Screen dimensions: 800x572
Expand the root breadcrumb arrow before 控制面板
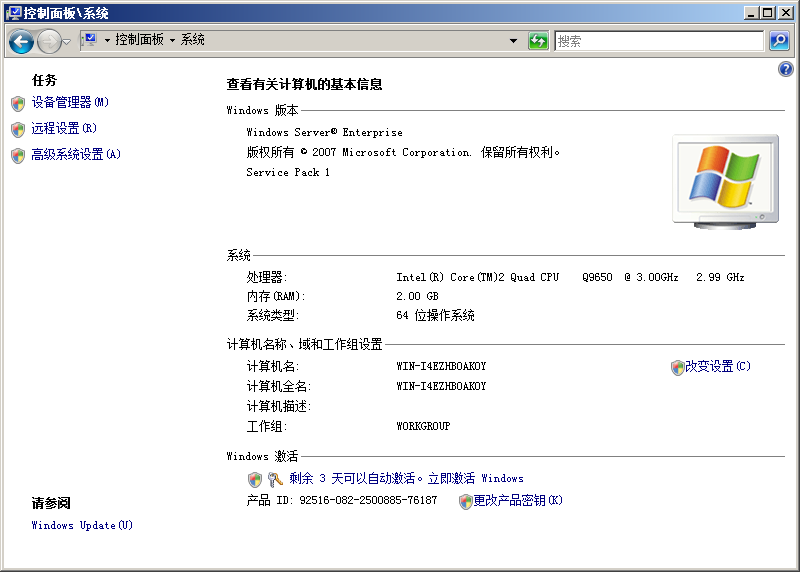[x=107, y=40]
